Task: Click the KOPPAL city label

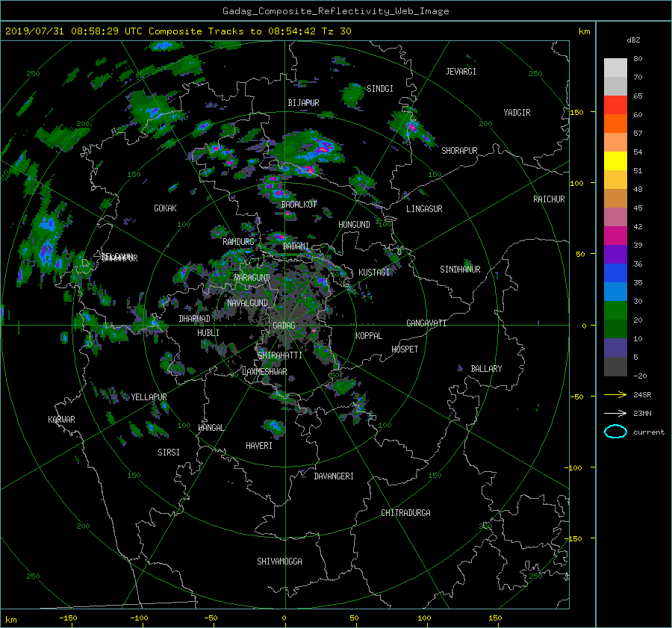Action: coord(369,336)
